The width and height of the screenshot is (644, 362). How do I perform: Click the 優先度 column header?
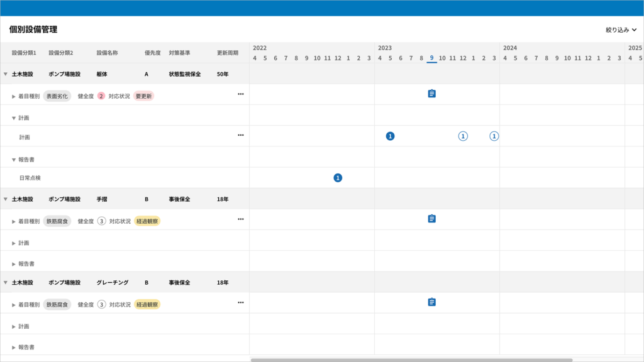(153, 53)
